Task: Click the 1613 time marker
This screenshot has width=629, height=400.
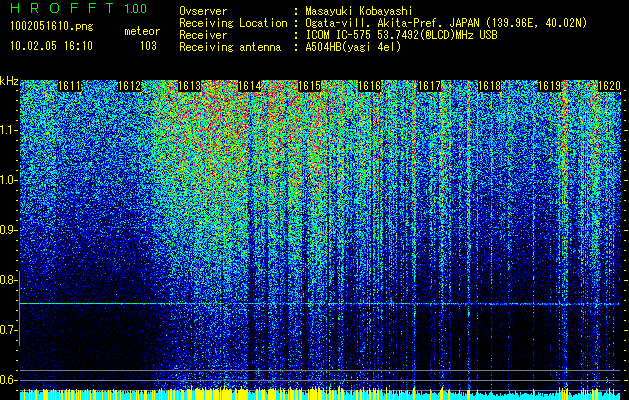Action: click(x=190, y=86)
